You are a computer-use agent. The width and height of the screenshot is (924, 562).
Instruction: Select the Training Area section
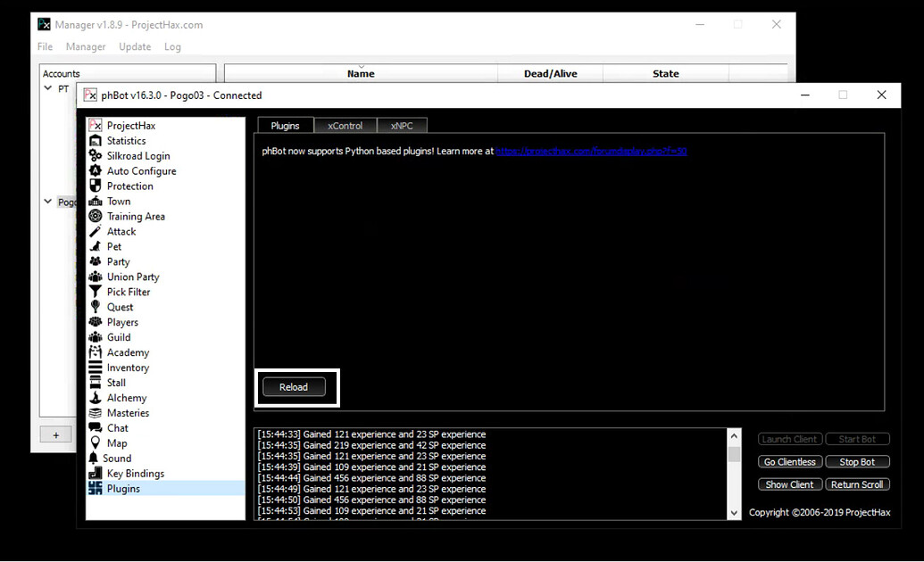(x=135, y=216)
